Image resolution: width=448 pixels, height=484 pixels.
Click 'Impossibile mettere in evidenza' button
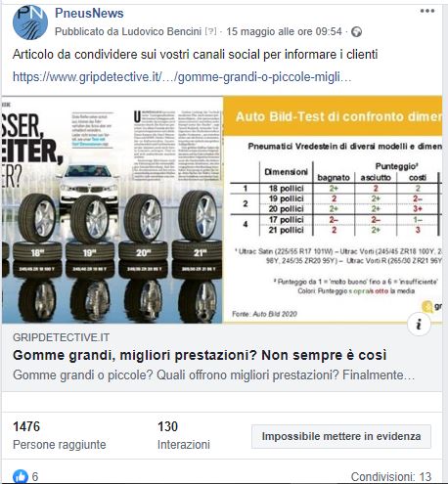(x=341, y=436)
